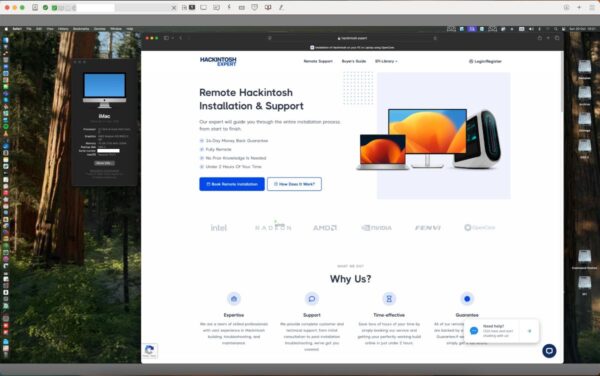Select the 'Remote Hackintosh Installation & Support' headline

[x=251, y=99]
